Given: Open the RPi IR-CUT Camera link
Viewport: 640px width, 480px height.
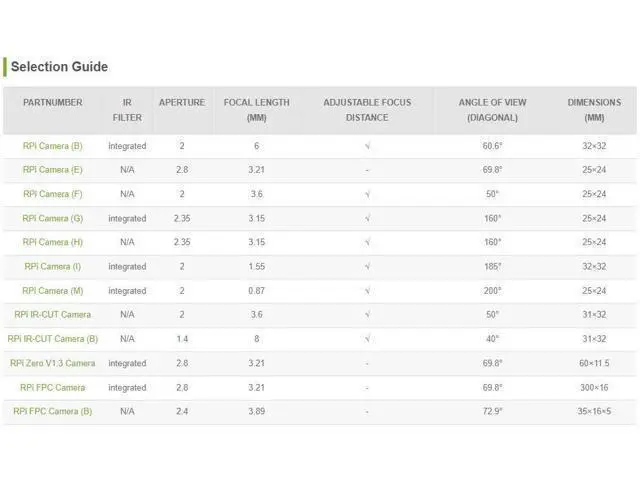Looking at the screenshot, I should (x=53, y=315).
